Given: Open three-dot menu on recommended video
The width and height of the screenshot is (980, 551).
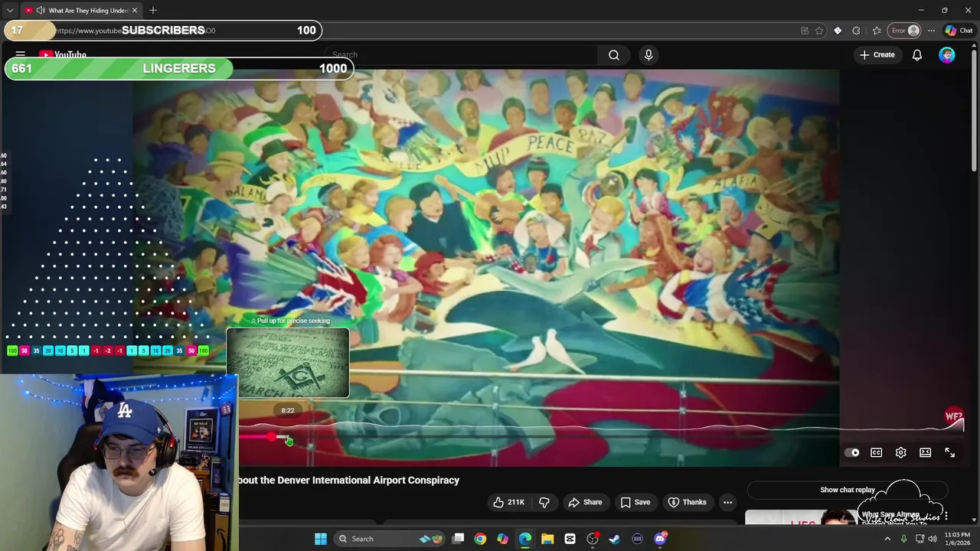Looking at the screenshot, I should point(946,517).
